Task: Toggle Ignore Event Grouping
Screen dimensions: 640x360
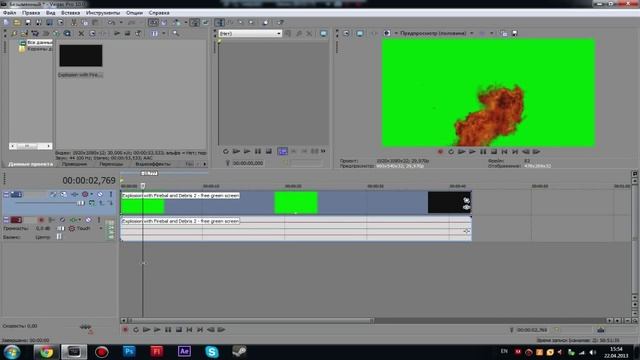Action: pos(206,22)
